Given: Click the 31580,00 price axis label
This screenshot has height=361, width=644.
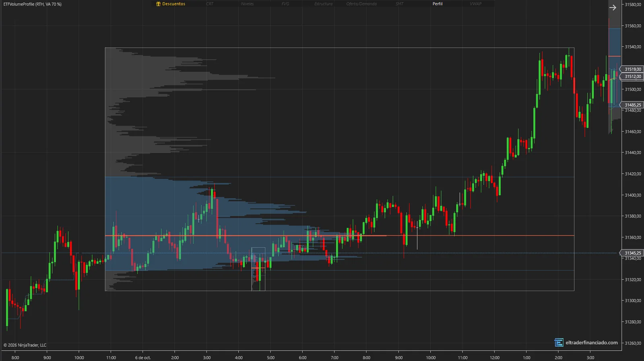Looking at the screenshot, I should point(633,5).
